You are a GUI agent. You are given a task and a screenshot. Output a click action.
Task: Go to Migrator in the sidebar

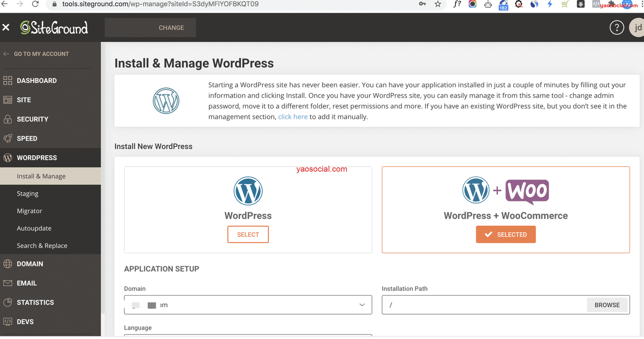click(29, 211)
